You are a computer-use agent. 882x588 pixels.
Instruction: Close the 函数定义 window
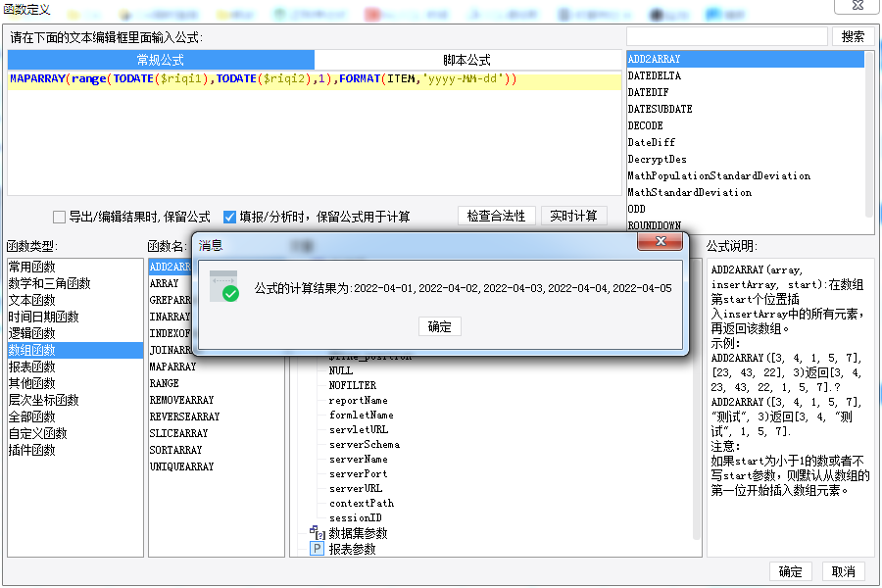(x=857, y=6)
